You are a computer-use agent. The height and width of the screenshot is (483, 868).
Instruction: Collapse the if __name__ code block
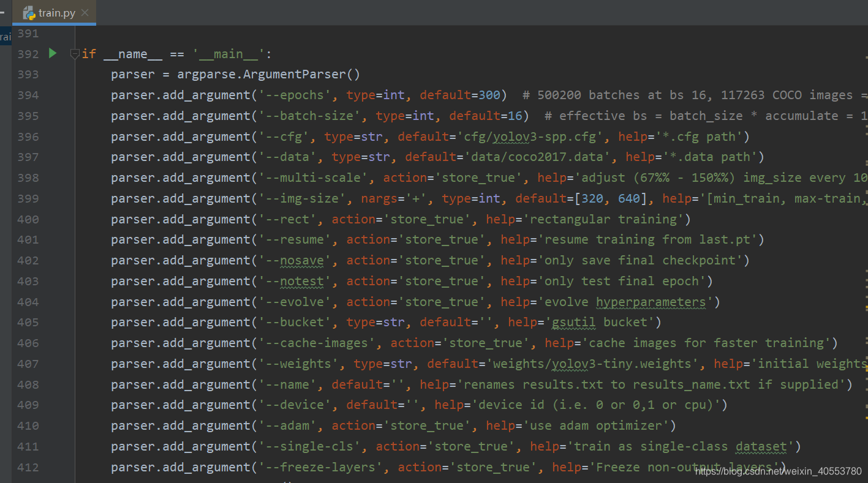pos(75,54)
